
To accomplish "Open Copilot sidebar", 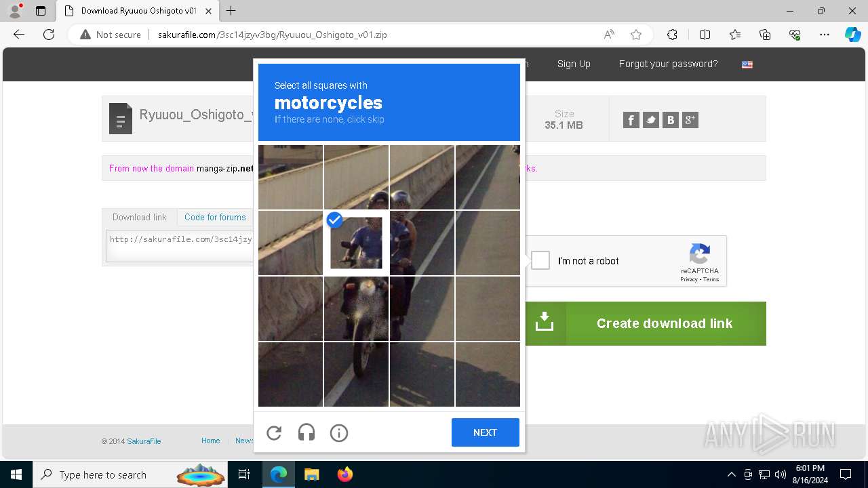I will pyautogui.click(x=852, y=35).
